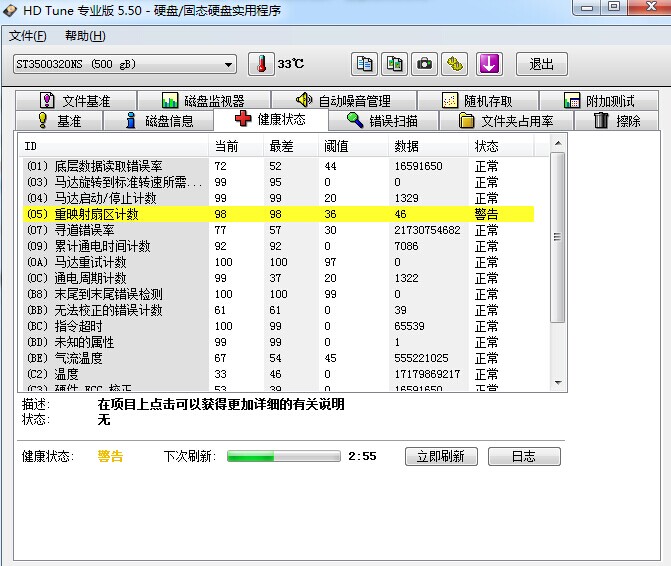Minimize the HD Tune window
This screenshot has width=671, height=566.
click(587, 7)
